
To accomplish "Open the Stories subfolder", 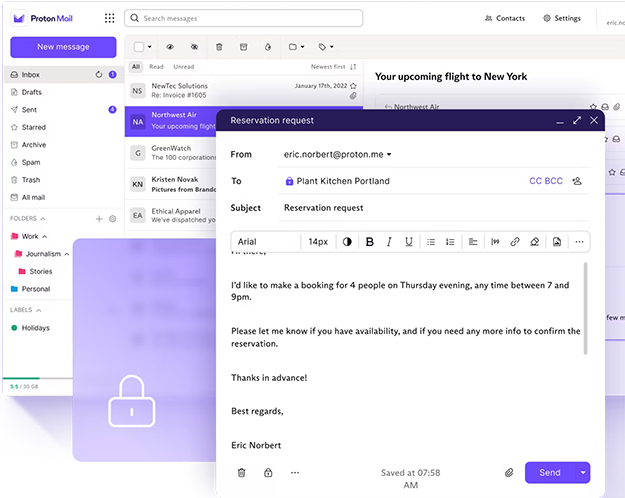I will 41,272.
